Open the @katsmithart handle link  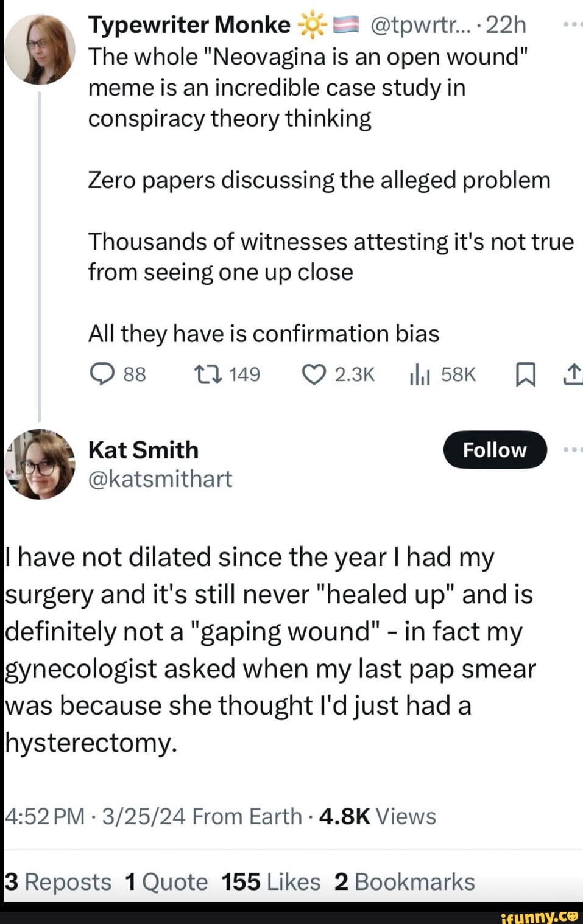tap(160, 479)
